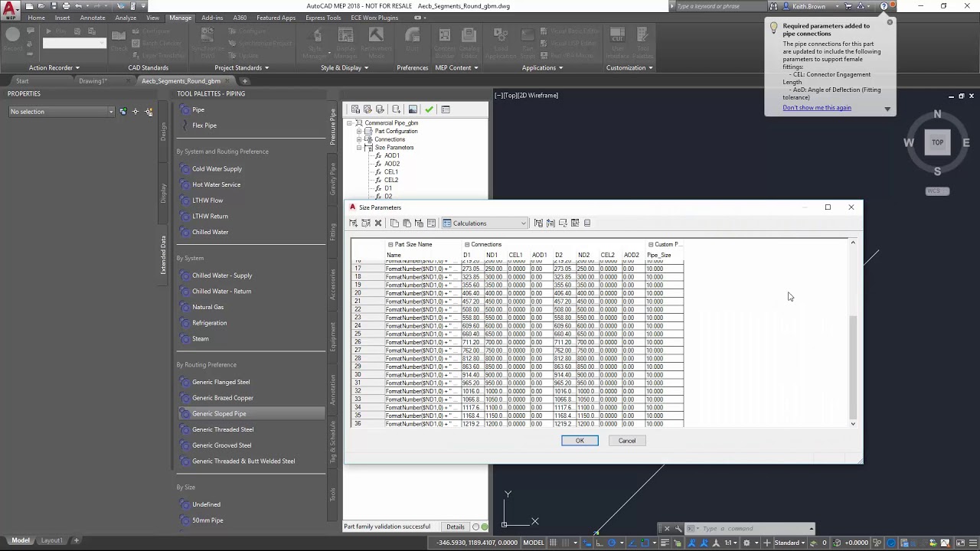The height and width of the screenshot is (551, 980).
Task: Click the delete X icon in Size Parameters toolbar
Action: click(378, 223)
